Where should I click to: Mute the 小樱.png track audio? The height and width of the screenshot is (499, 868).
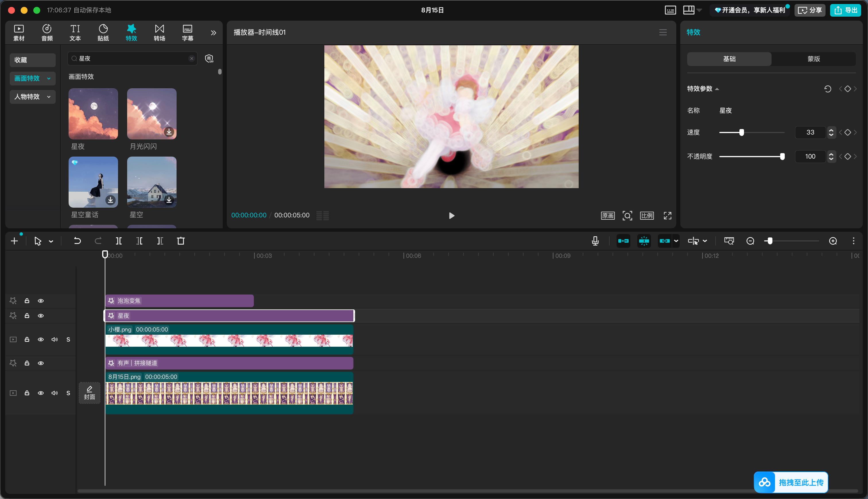[x=55, y=339]
